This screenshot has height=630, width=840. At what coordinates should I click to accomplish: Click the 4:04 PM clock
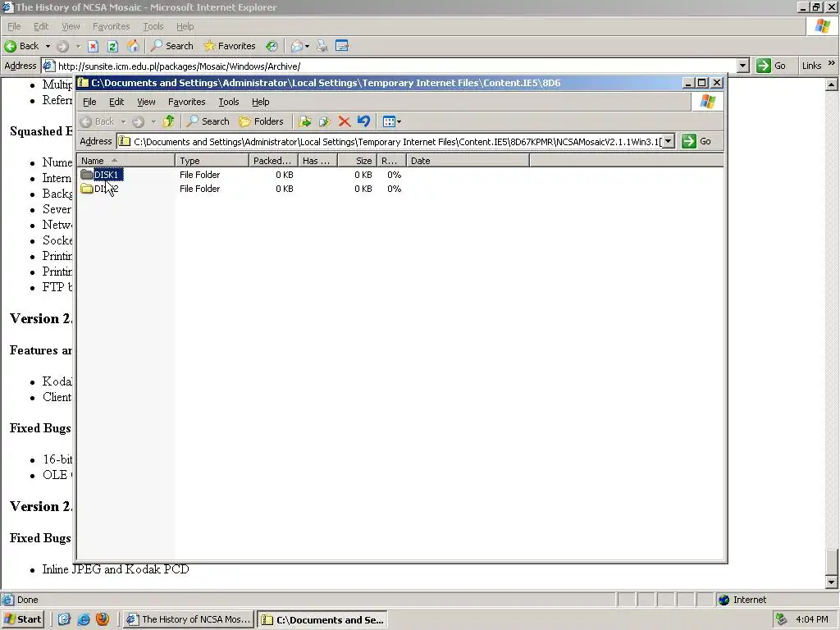pos(811,619)
